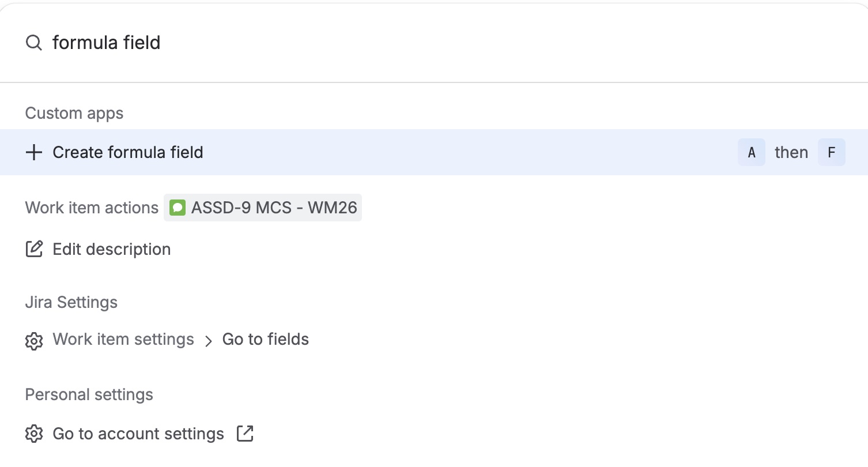
Task: Click the 'A' keyboard shortcut badge
Action: pyautogui.click(x=751, y=152)
